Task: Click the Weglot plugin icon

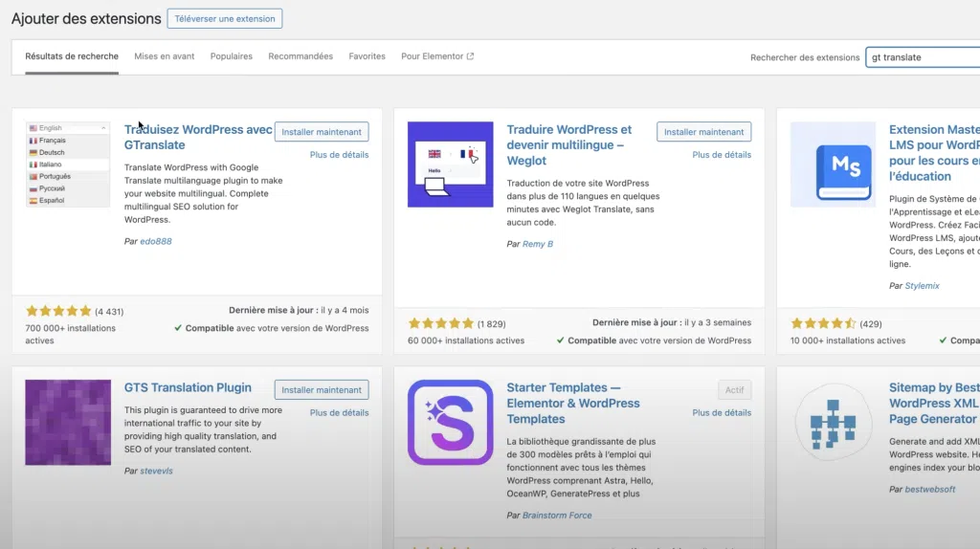Action: click(x=450, y=165)
